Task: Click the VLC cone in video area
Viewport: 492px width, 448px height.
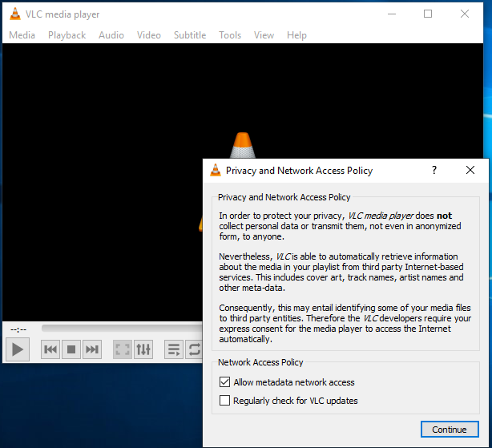Action: click(242, 146)
